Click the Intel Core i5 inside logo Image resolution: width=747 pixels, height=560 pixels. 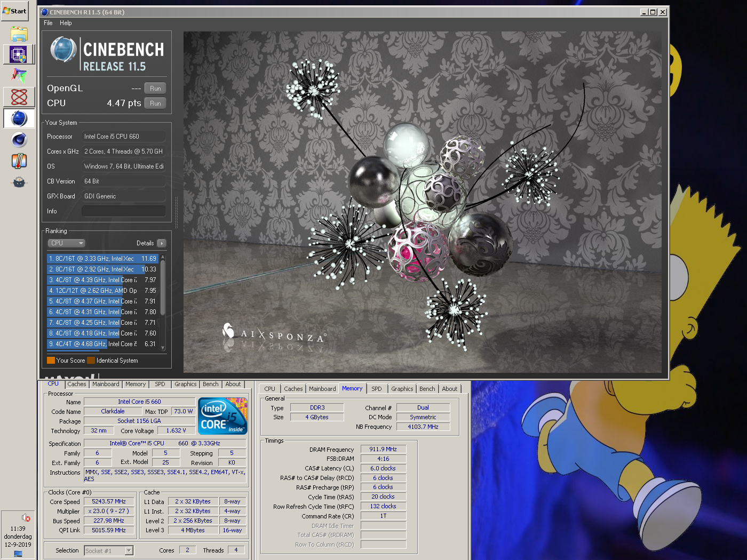pyautogui.click(x=222, y=415)
